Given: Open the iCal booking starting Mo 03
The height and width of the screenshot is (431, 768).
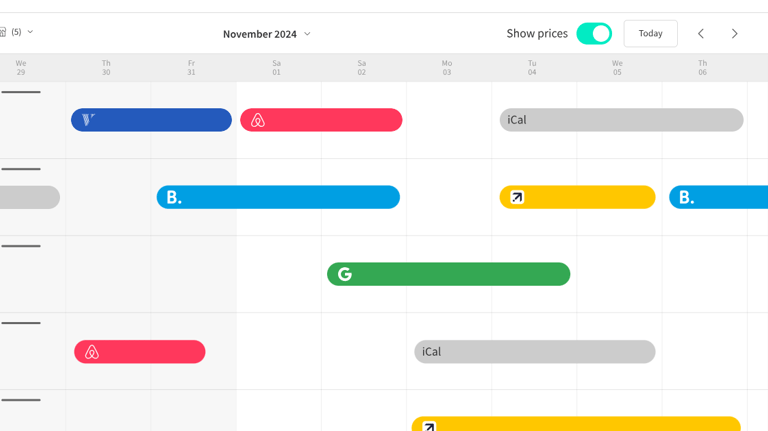Looking at the screenshot, I should tap(535, 352).
